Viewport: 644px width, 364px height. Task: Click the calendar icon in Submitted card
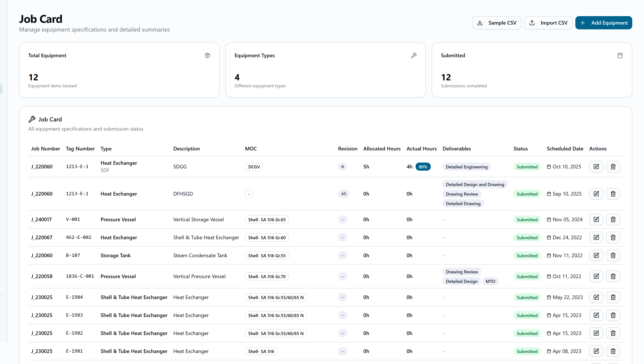click(620, 55)
